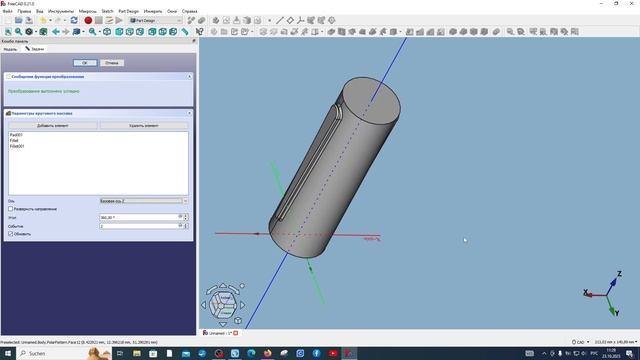Switch to the Left view cube icon
This screenshot has width=640, height=360.
173,32
